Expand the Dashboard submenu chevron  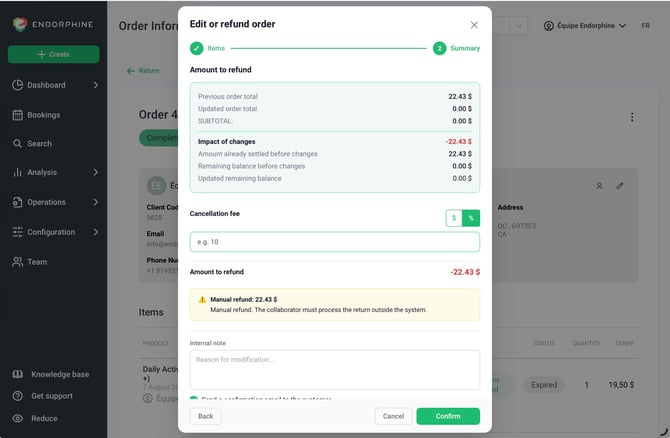point(95,85)
